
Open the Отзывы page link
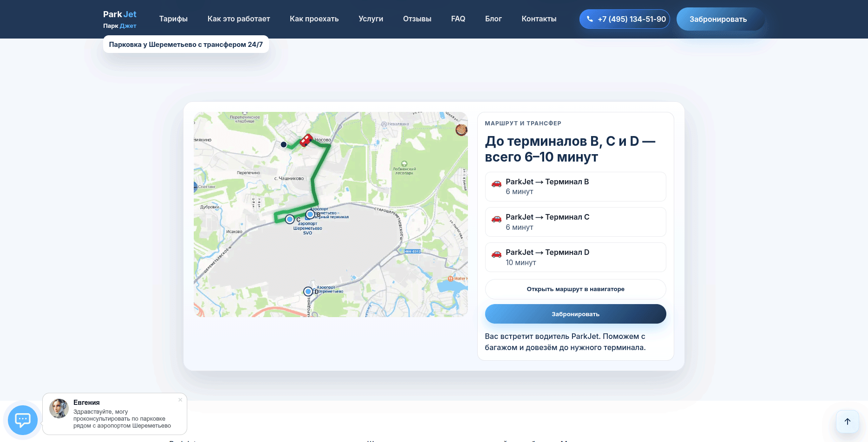[x=417, y=19]
